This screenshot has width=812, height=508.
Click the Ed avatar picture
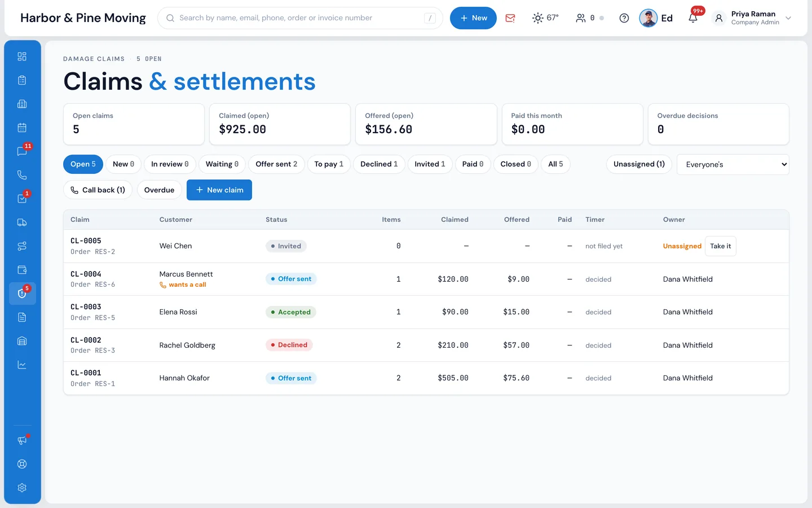(648, 18)
